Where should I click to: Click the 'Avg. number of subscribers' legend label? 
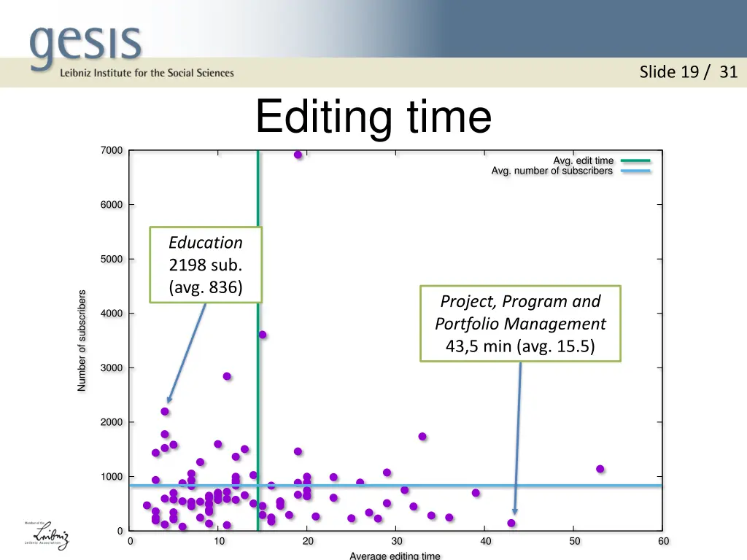coord(551,171)
